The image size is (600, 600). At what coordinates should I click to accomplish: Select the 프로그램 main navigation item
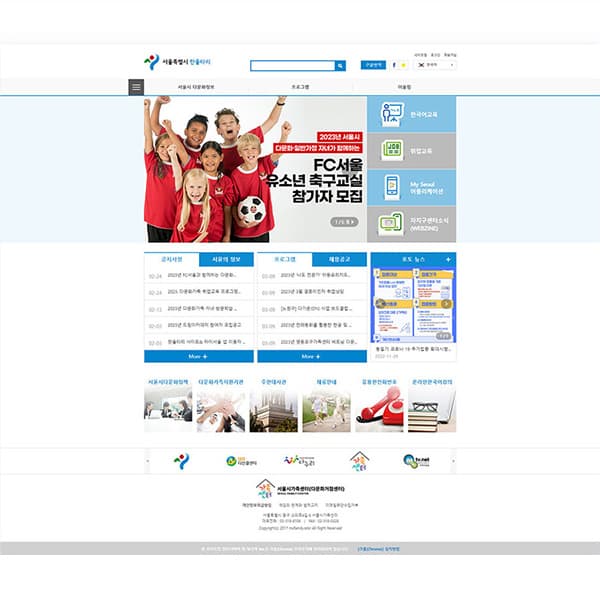click(x=300, y=87)
